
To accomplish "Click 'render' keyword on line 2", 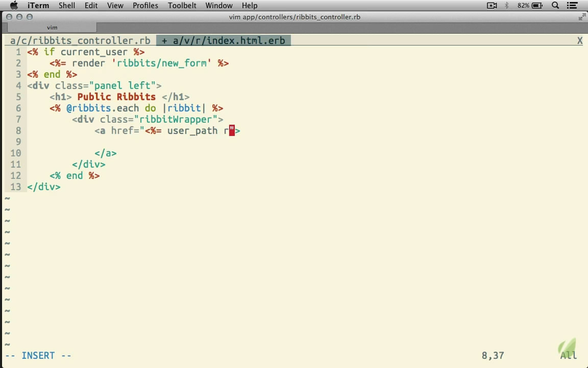I will pos(89,63).
